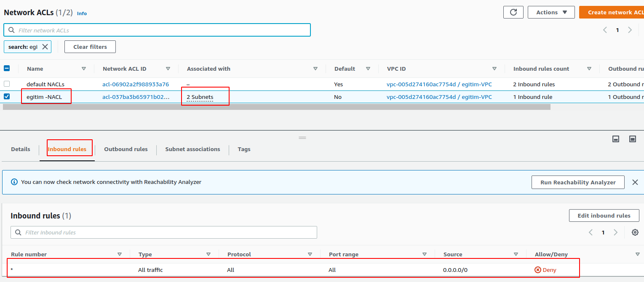Screen dimensions: 644x282
Task: Switch split panel to bottom layout icon
Action: tap(616, 139)
